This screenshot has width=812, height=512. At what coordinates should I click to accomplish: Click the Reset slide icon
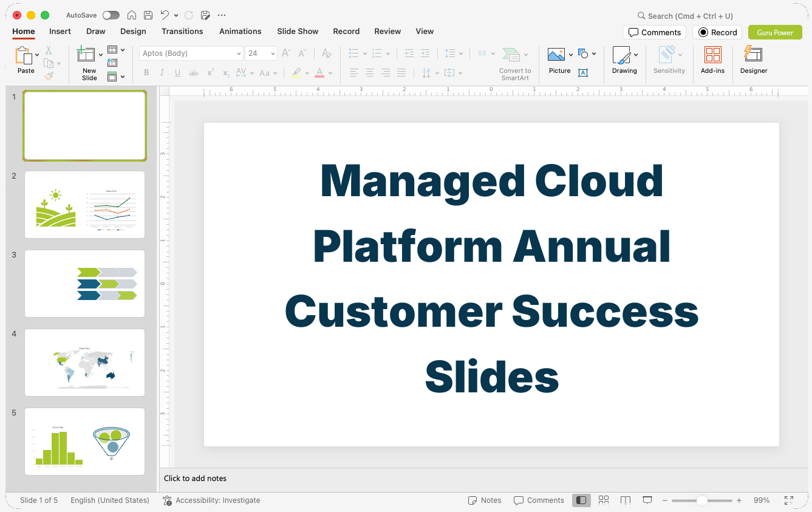click(x=112, y=63)
